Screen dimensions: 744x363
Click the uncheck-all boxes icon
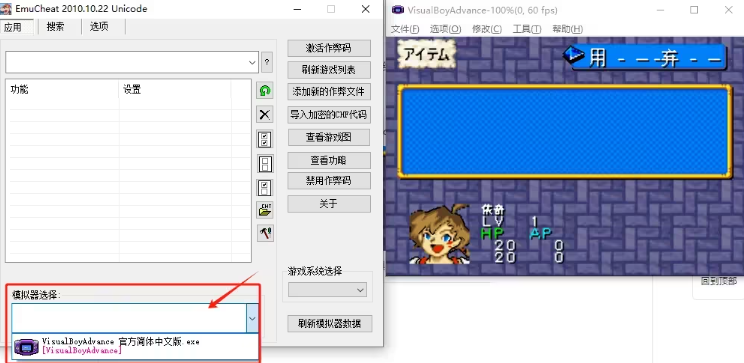(265, 164)
